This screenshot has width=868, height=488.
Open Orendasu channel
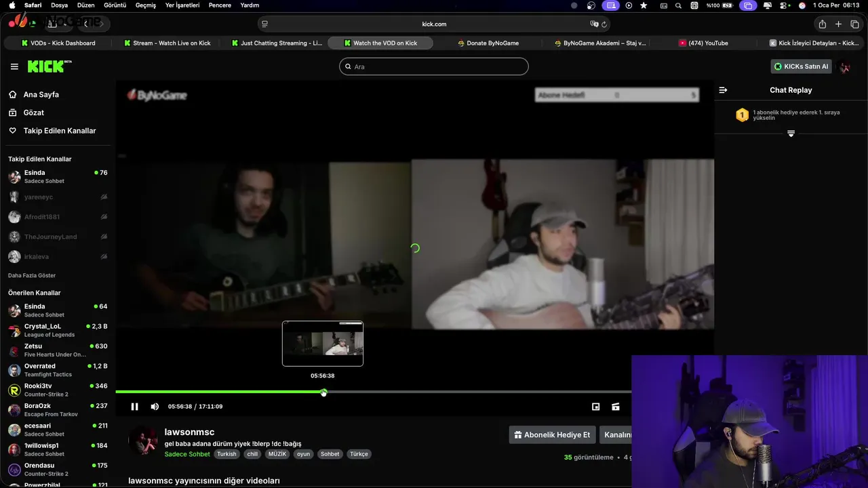(58, 470)
